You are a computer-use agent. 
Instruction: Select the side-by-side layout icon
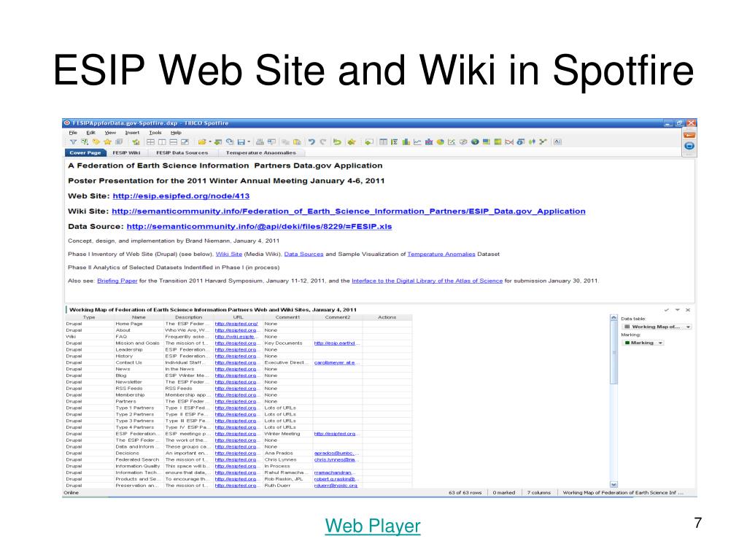(x=162, y=141)
